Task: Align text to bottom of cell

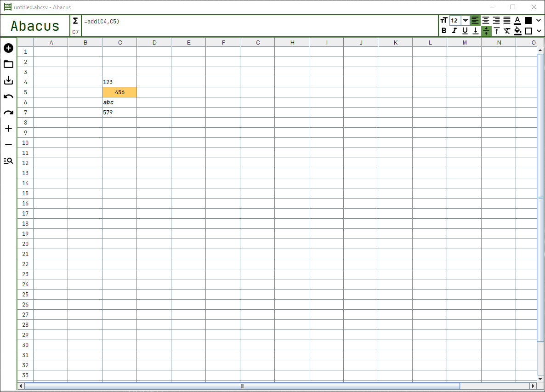Action: point(476,31)
